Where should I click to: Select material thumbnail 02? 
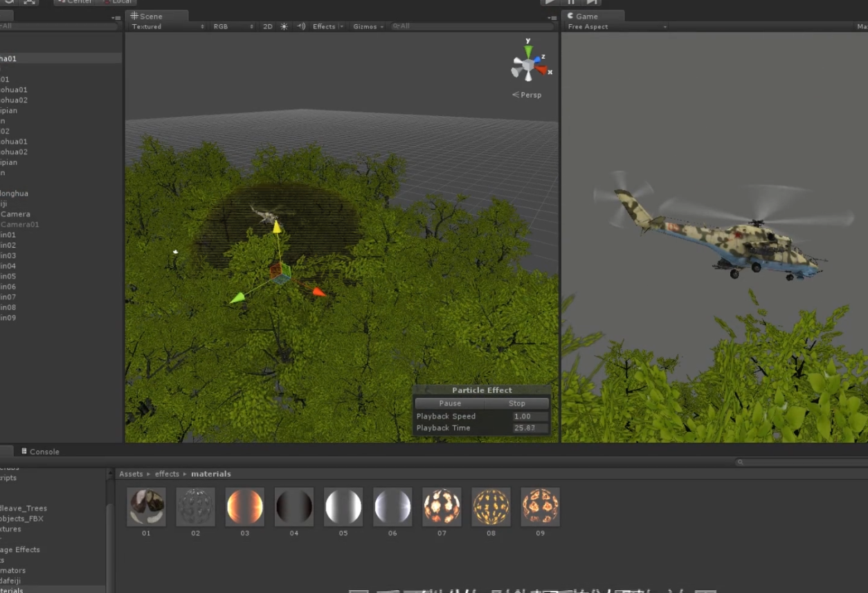(195, 507)
